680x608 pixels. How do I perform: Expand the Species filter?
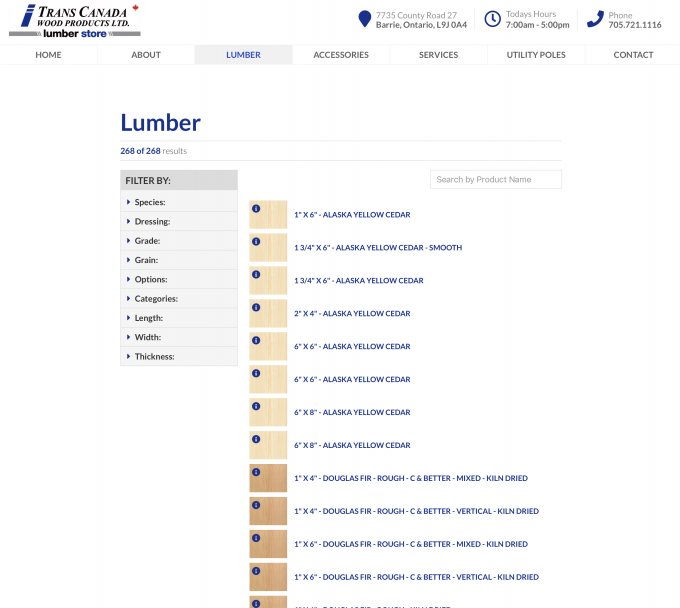coord(150,202)
